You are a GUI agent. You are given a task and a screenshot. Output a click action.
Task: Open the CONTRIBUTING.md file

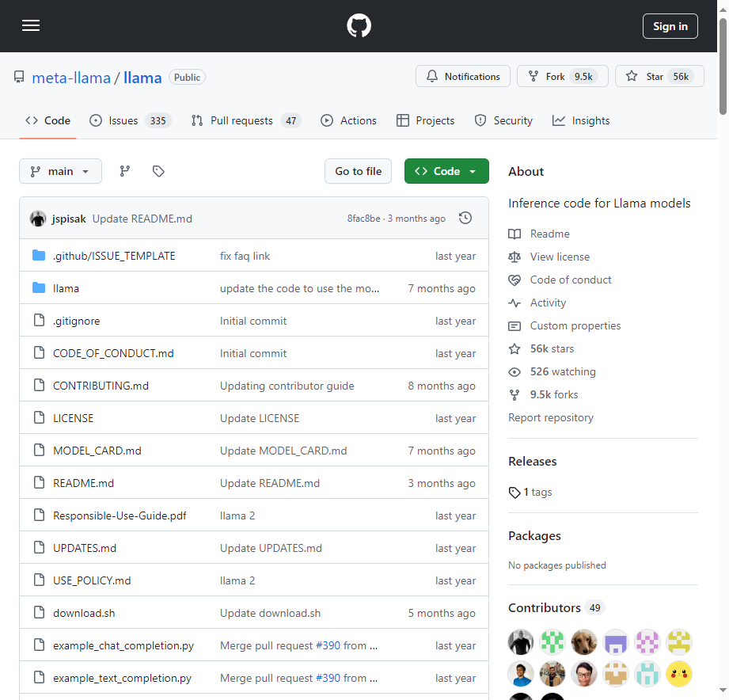[x=101, y=386]
